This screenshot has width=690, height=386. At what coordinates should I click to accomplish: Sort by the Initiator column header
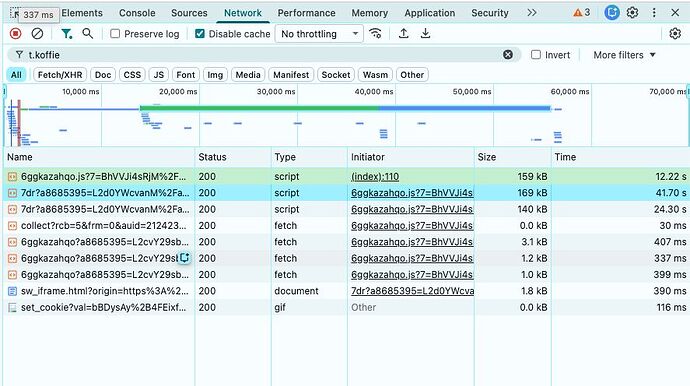(411, 157)
